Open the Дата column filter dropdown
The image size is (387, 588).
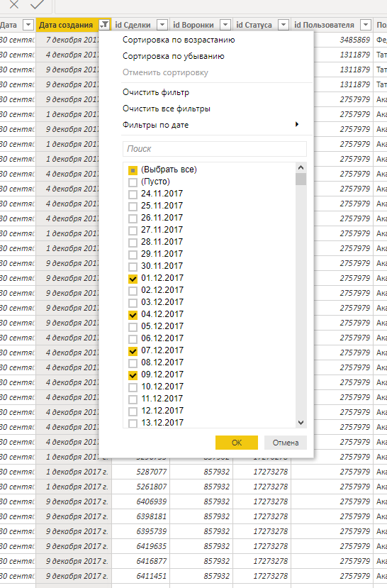pos(28,25)
